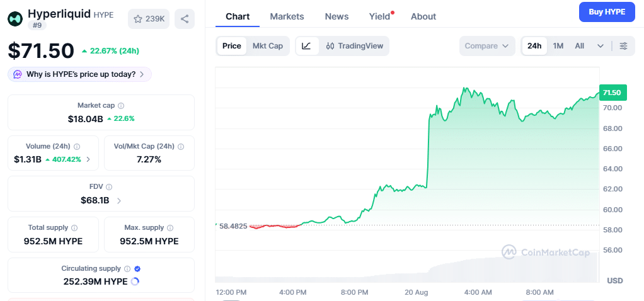
Task: Click the $1.31B volume value
Action: coord(28,159)
